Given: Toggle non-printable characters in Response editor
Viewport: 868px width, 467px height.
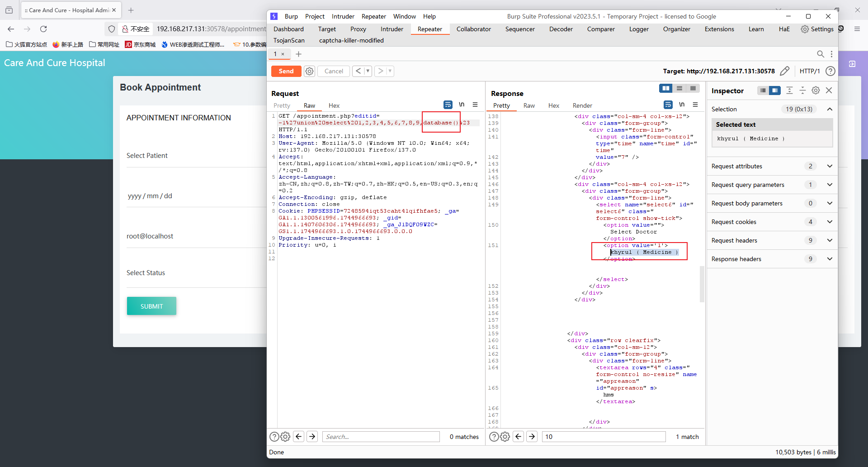Looking at the screenshot, I should pyautogui.click(x=681, y=105).
